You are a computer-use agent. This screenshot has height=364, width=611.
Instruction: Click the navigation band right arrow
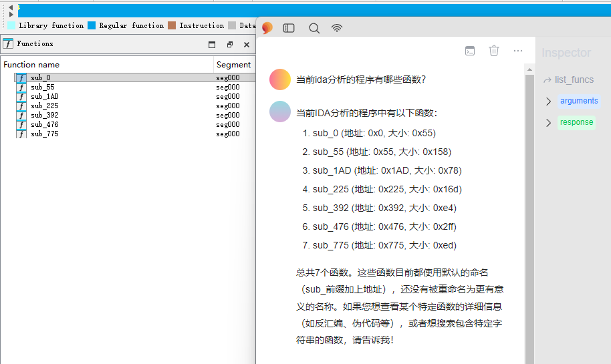(11, 15)
